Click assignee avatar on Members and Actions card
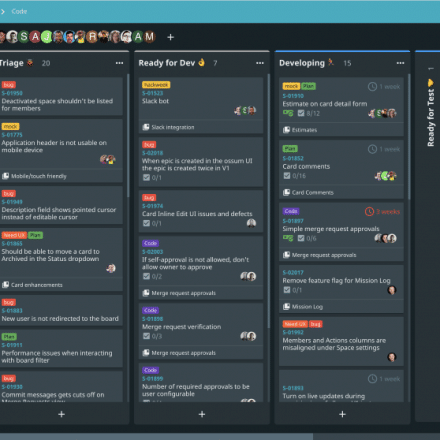The height and width of the screenshot is (440, 440). tap(392, 357)
